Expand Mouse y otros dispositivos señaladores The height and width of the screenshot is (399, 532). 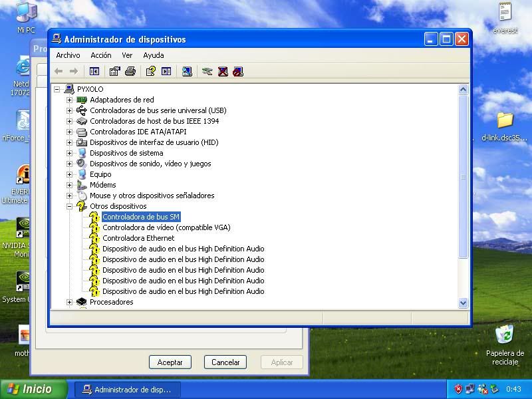click(x=70, y=196)
